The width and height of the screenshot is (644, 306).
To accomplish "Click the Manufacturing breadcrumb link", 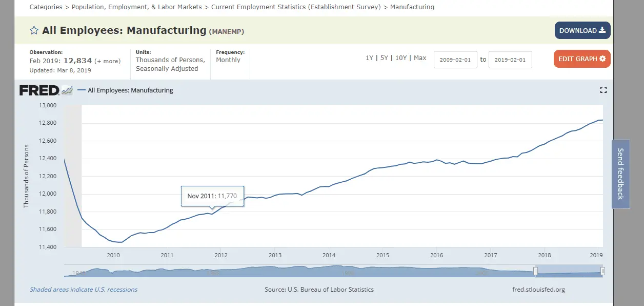I will pos(412,7).
